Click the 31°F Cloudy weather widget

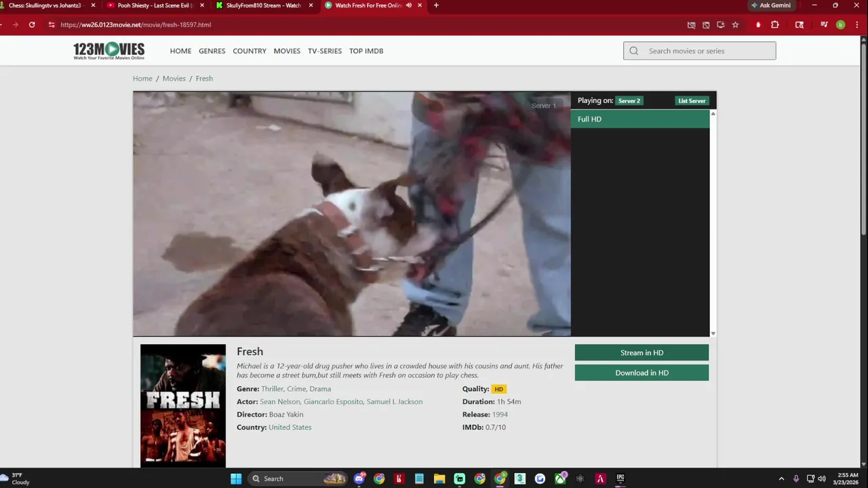point(16,479)
